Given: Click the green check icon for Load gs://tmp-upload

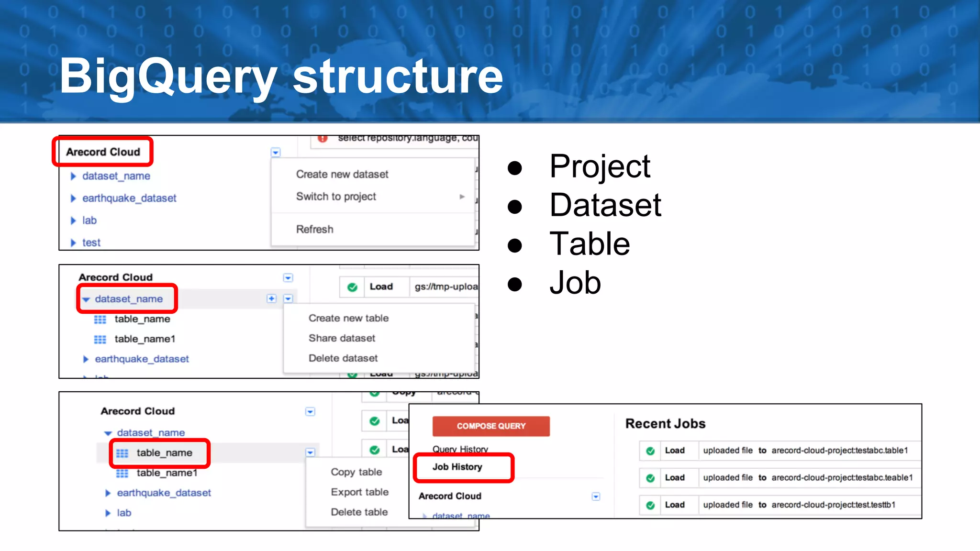Looking at the screenshot, I should click(x=352, y=287).
